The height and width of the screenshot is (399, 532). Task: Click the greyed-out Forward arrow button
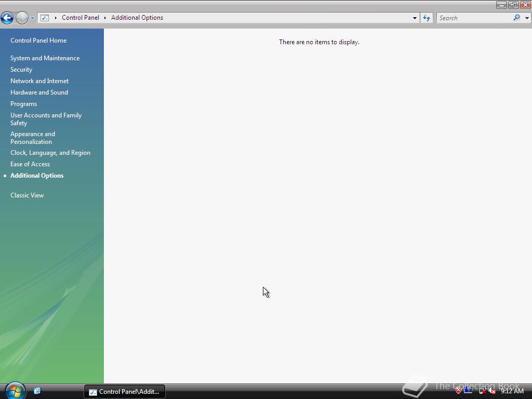coord(22,18)
